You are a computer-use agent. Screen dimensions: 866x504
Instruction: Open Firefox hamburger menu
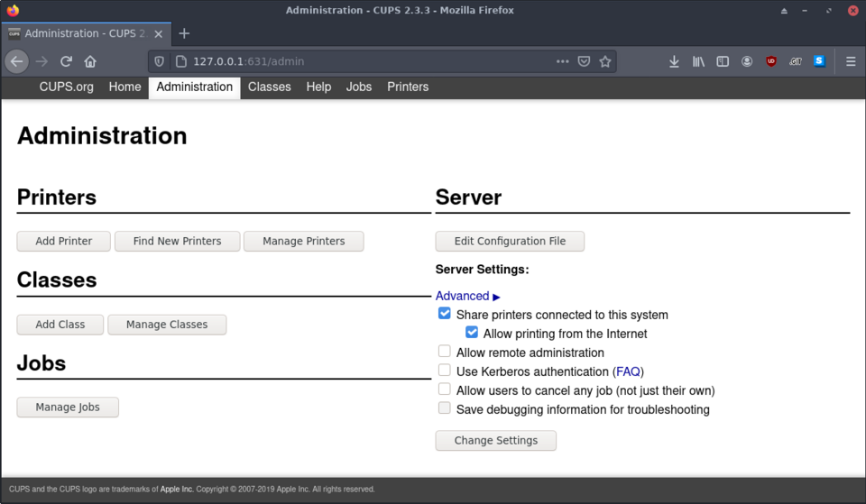pos(851,61)
